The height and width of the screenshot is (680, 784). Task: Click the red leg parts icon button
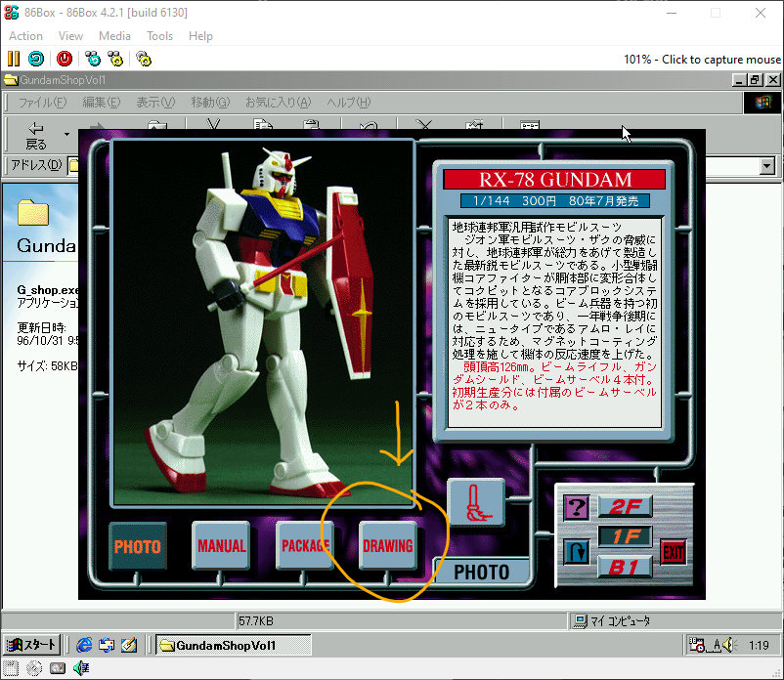tap(476, 502)
